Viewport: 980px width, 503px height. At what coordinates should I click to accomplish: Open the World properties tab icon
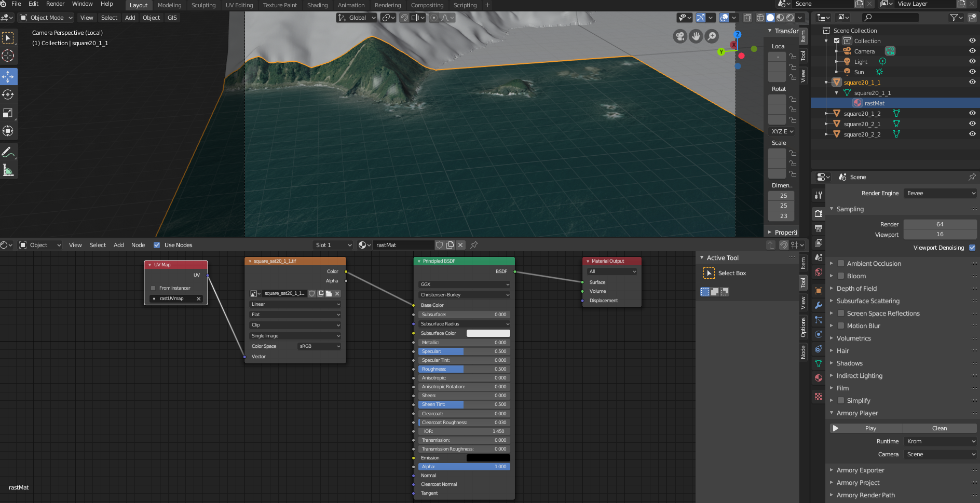pos(819,272)
